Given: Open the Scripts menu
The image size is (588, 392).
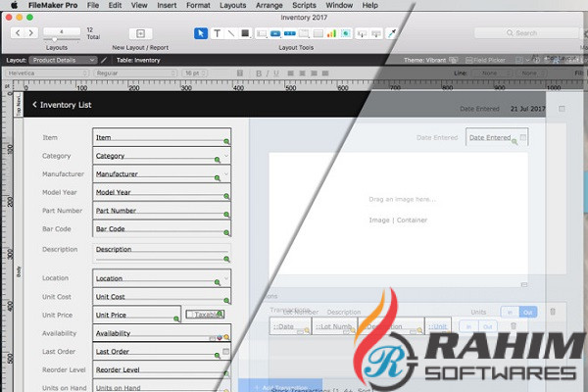Looking at the screenshot, I should [304, 5].
